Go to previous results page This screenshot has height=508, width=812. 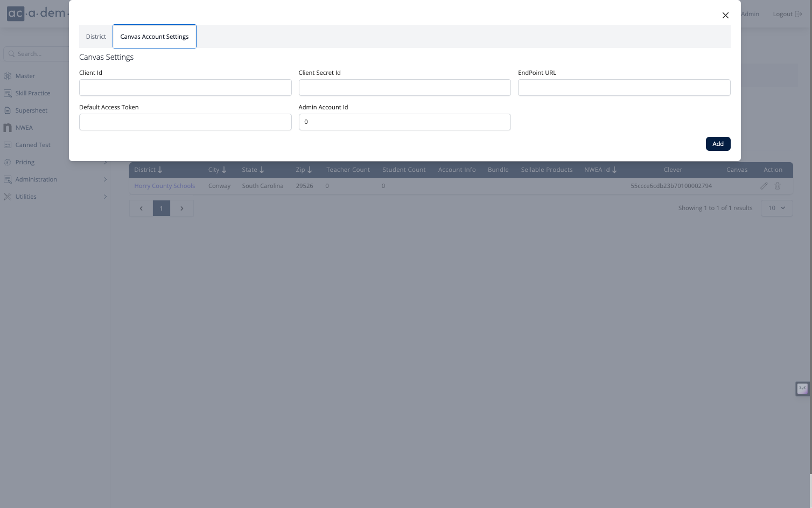coord(141,208)
